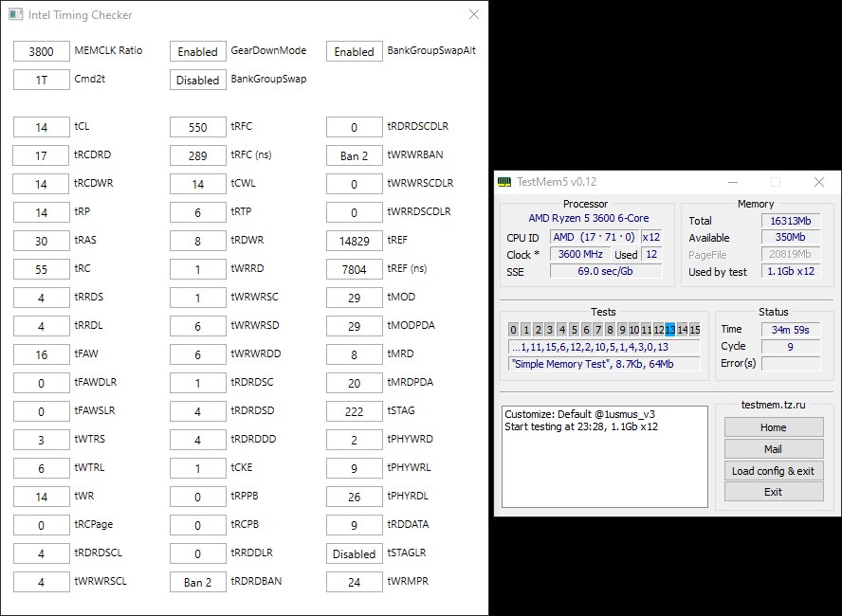This screenshot has height=616, width=842.
Task: Select test box 7 in Tests
Action: [x=597, y=330]
